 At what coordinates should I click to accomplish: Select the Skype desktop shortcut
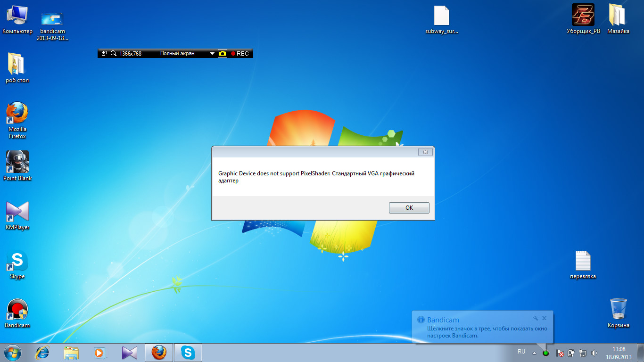[x=17, y=265]
